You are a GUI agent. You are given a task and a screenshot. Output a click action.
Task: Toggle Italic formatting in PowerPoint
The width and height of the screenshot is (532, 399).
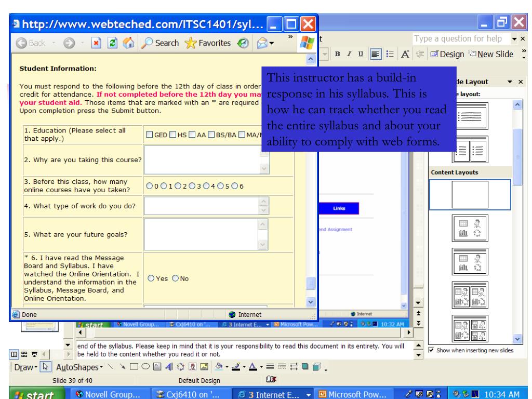pos(349,54)
